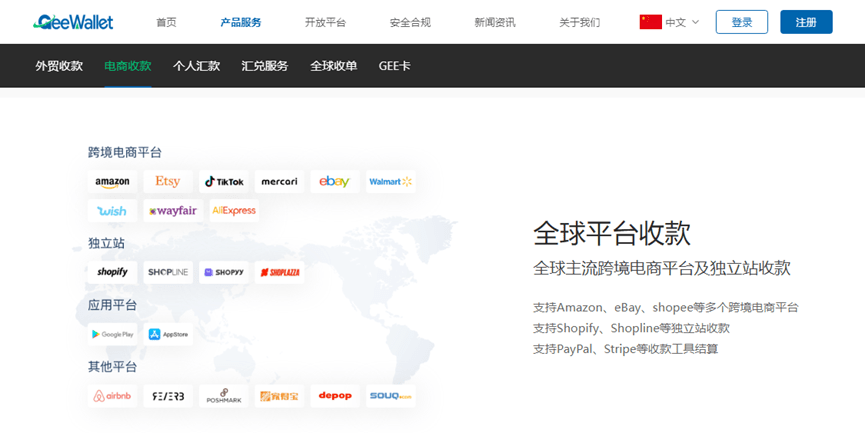Image resolution: width=865 pixels, height=433 pixels.
Task: Click the line mentioning PayPal、Stripe
Action: click(626, 349)
